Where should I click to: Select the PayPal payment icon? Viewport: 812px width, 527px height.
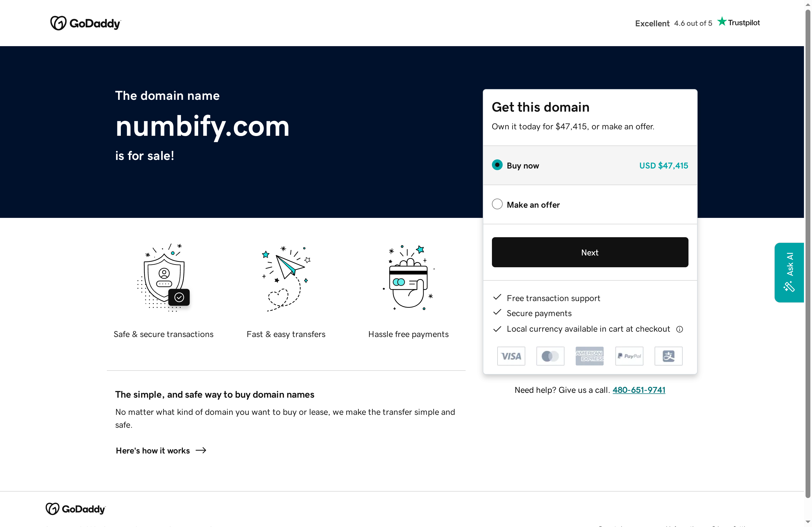(629, 356)
